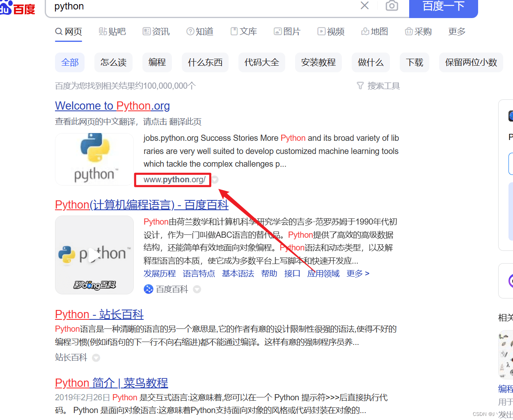The image size is (513, 420).
Task: Open the 采购 tab
Action: [x=418, y=32]
